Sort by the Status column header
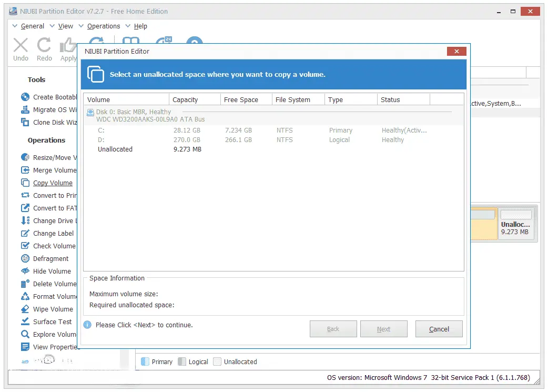Image resolution: width=548 pixels, height=392 pixels. tap(404, 99)
